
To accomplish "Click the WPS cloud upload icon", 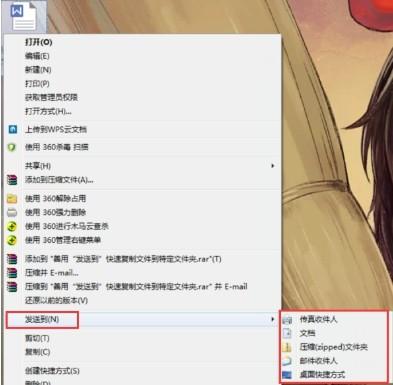I will 12,129.
